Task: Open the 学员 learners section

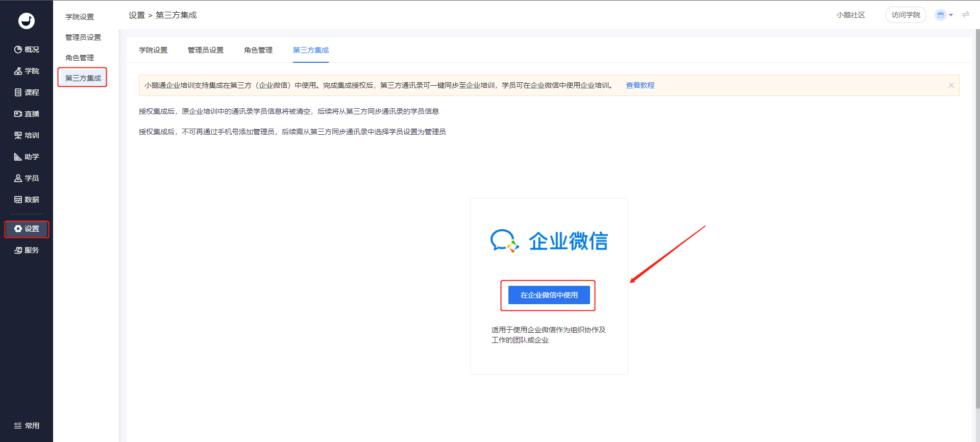Action: [27, 178]
